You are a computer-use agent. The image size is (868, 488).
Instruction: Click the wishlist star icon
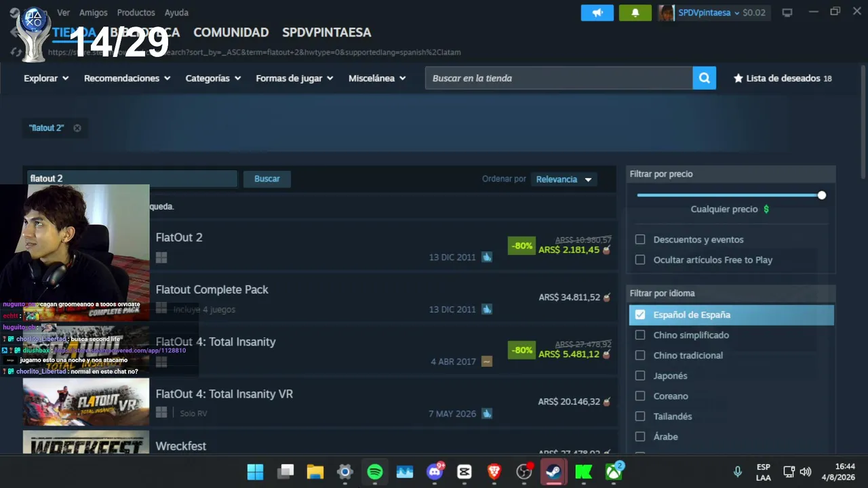pyautogui.click(x=738, y=78)
